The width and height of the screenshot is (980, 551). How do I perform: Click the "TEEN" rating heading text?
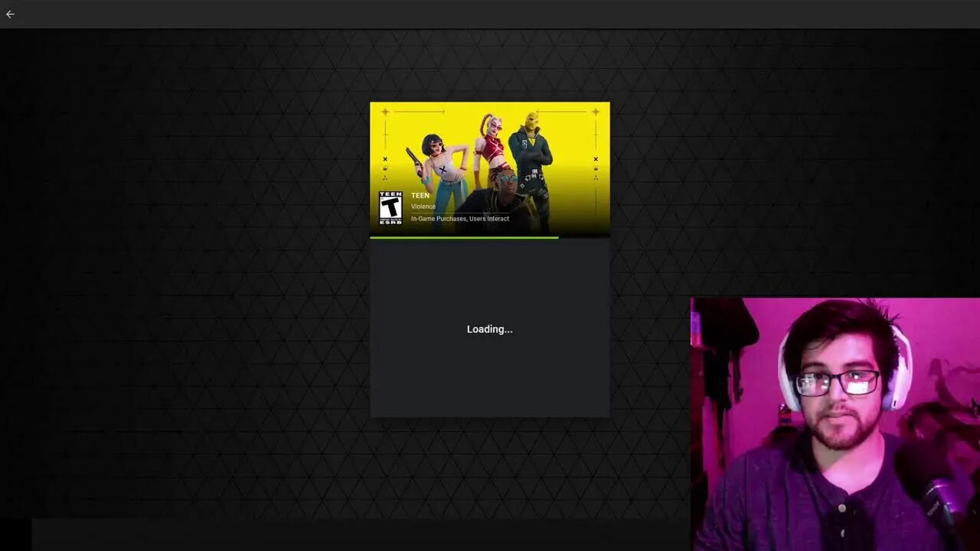point(420,196)
